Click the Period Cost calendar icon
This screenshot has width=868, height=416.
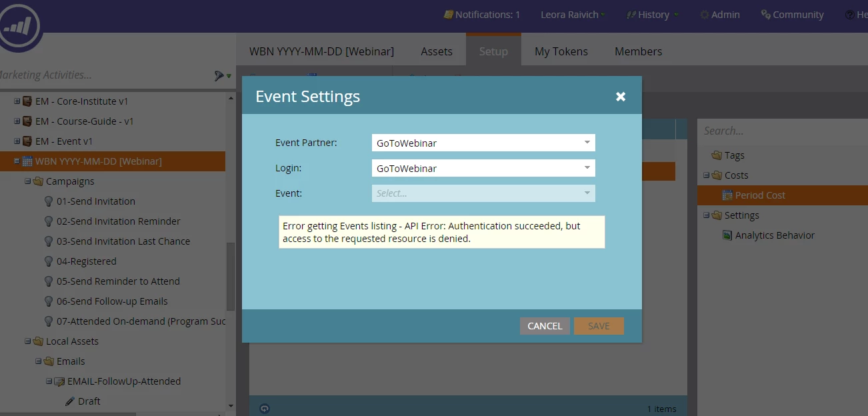[727, 195]
